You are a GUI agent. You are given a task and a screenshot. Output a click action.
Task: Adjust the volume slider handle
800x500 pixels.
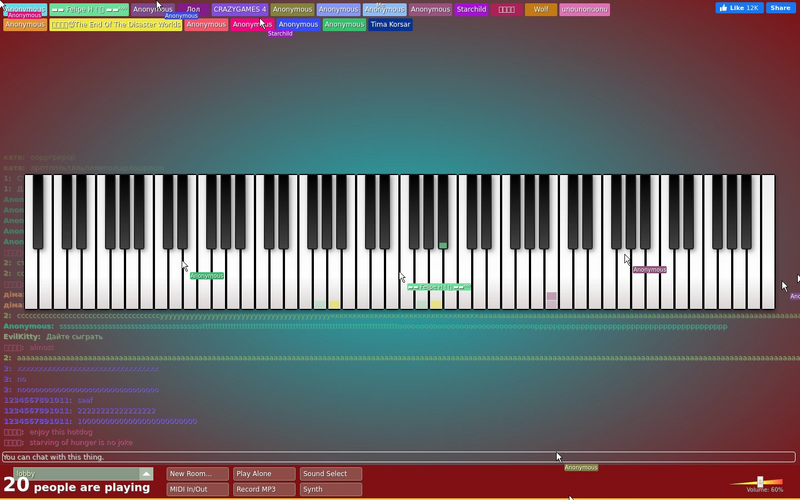point(760,482)
